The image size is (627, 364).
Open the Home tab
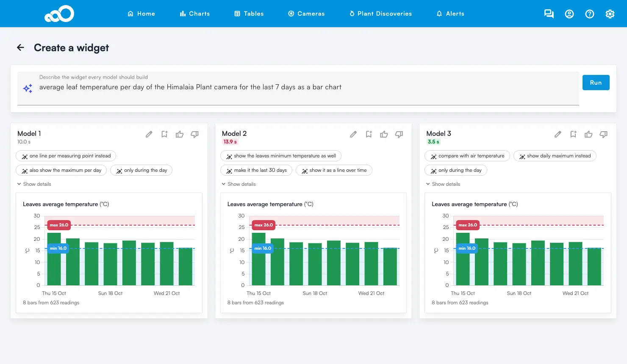click(141, 14)
